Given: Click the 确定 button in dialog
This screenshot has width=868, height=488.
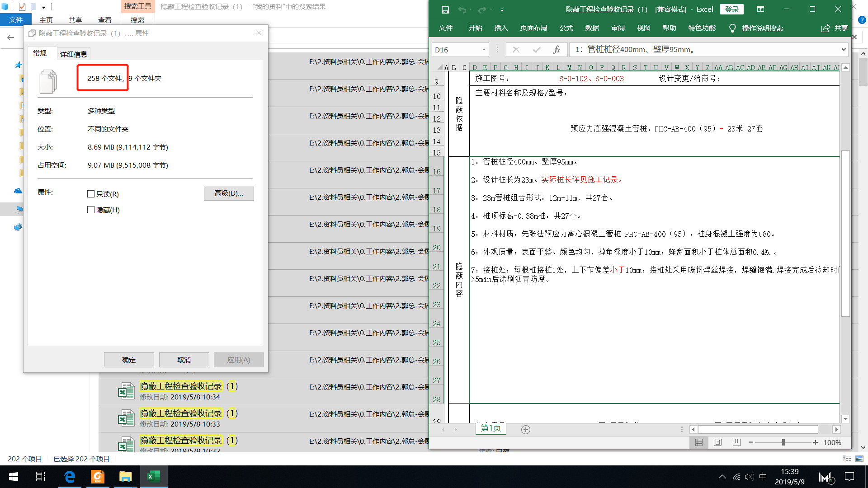Looking at the screenshot, I should [x=129, y=360].
